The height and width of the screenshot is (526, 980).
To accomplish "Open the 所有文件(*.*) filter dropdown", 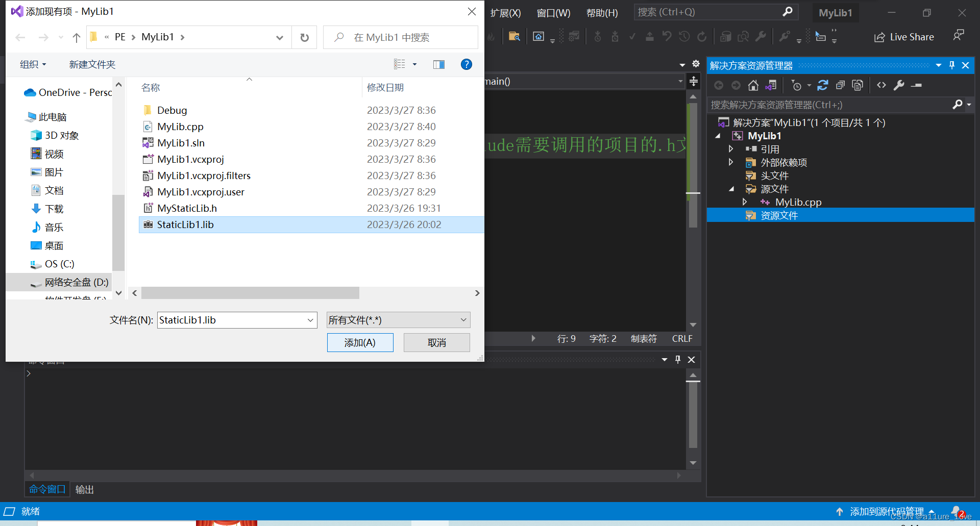I will 398,320.
